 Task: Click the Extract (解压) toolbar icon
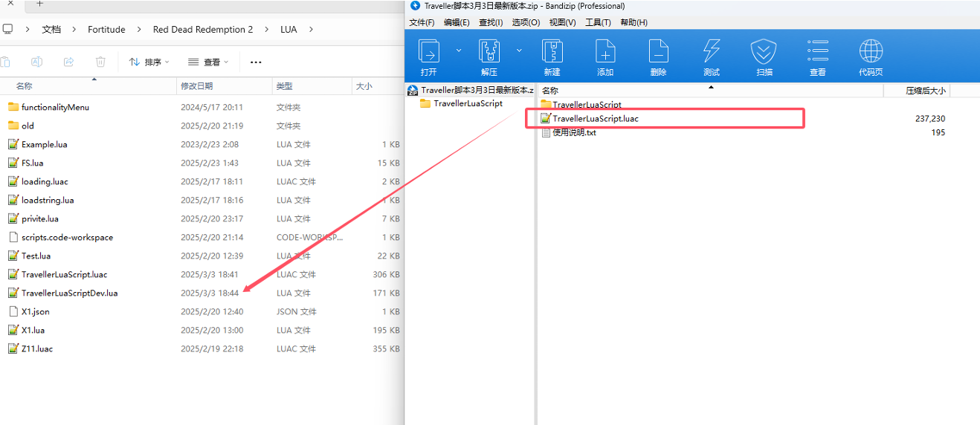coord(489,52)
